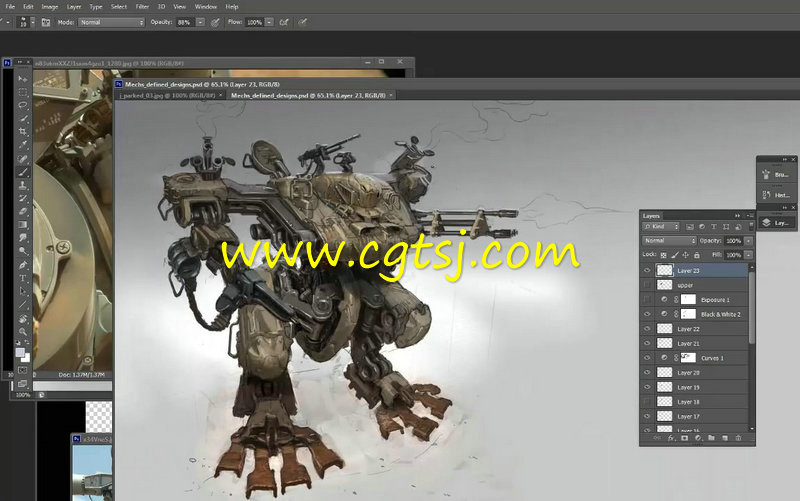Viewport: 800px width, 501px height.
Task: Select the Healing Brush tool
Action: tap(22, 159)
